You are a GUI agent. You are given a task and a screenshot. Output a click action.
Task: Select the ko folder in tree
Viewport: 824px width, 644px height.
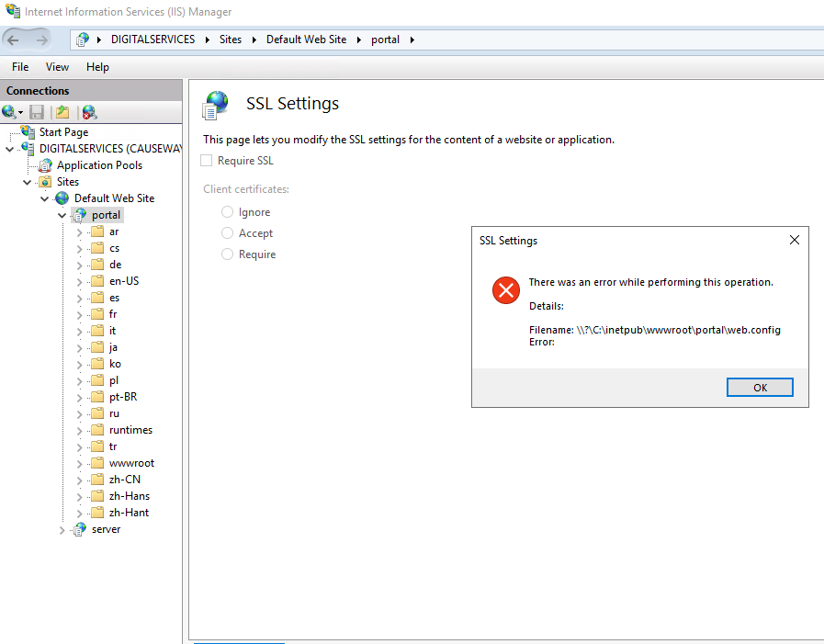click(115, 364)
